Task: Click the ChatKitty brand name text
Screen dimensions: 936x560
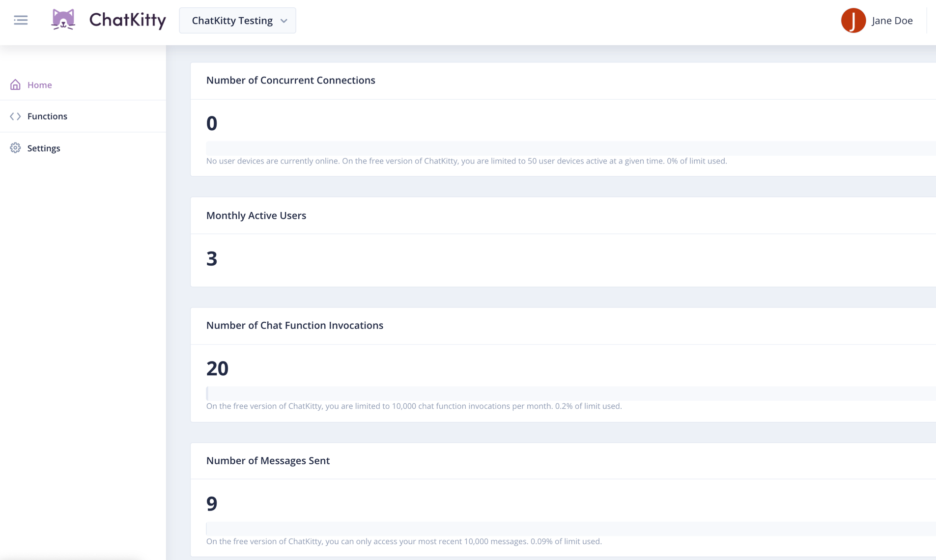Action: coord(128,20)
